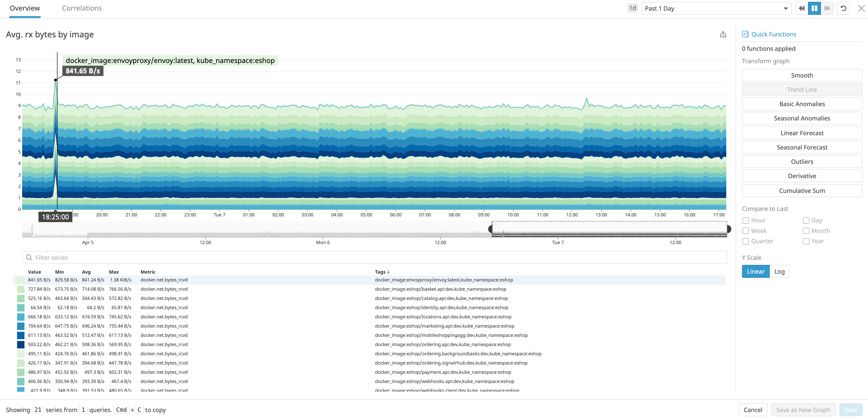Image resolution: width=868 pixels, height=419 pixels.
Task: Click the search magnifier in Filter series
Action: (x=29, y=257)
